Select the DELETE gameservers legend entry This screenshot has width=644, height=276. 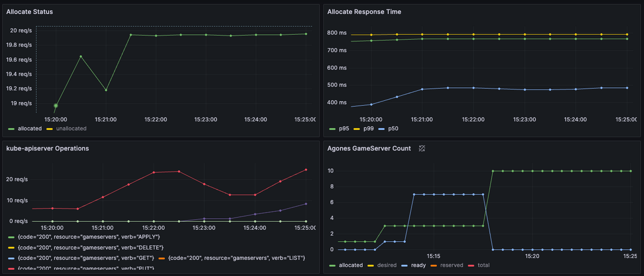click(x=90, y=247)
